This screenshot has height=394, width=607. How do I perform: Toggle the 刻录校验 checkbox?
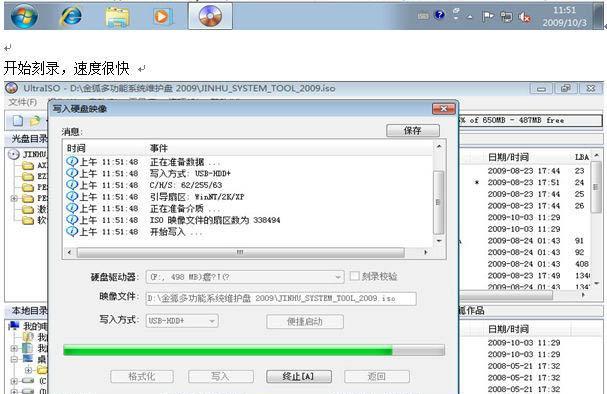pyautogui.click(x=354, y=276)
